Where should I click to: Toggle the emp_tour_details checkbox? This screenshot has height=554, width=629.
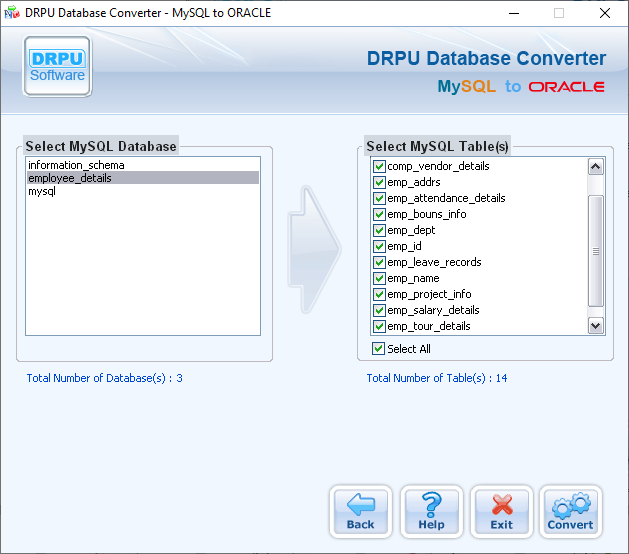tap(379, 326)
